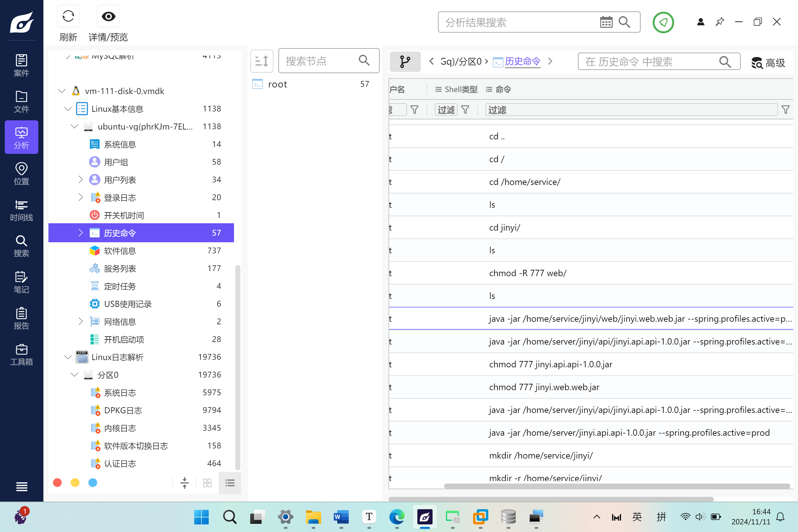Click the calendar icon in the search box
The height and width of the screenshot is (532, 798).
point(606,22)
